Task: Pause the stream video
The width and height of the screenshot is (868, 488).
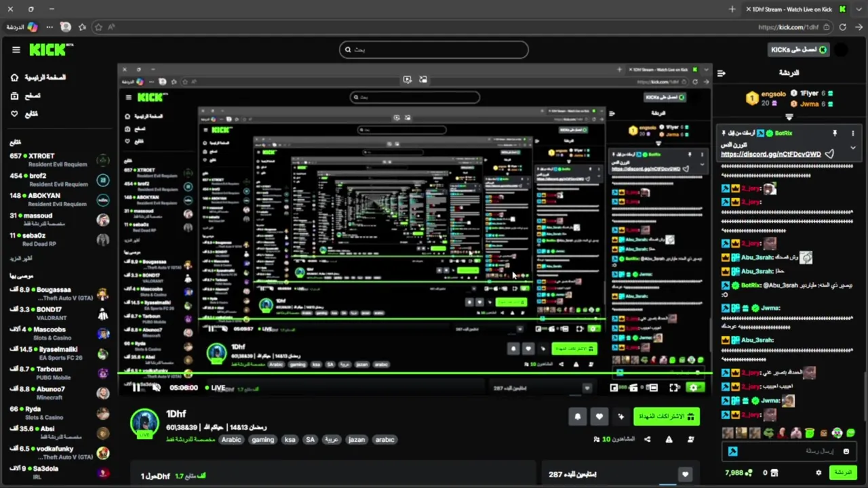Action: pos(136,388)
